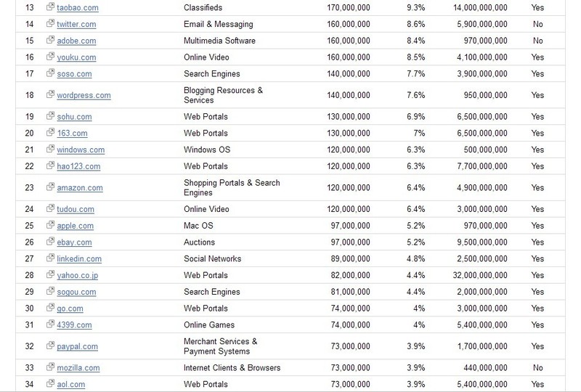This screenshot has height=392, width=581.
Task: Open the hao123.com link
Action: [x=78, y=167]
